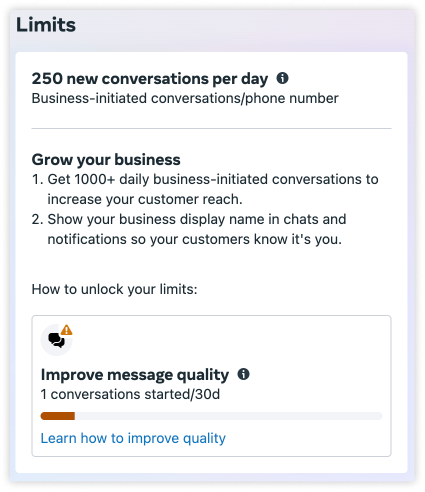This screenshot has width=425, height=492.
Task: Click the Get 1000+ daily conversations item
Action: 205,189
